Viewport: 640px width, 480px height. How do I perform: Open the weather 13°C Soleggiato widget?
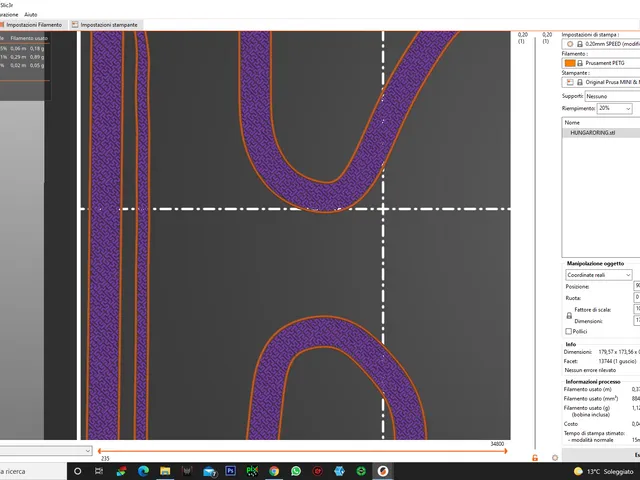pos(603,471)
